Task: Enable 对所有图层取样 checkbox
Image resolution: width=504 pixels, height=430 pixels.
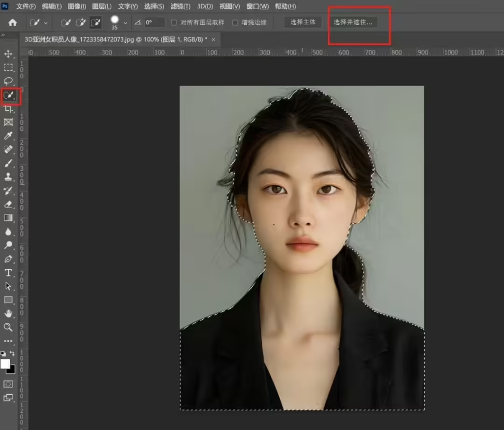Action: coord(174,23)
